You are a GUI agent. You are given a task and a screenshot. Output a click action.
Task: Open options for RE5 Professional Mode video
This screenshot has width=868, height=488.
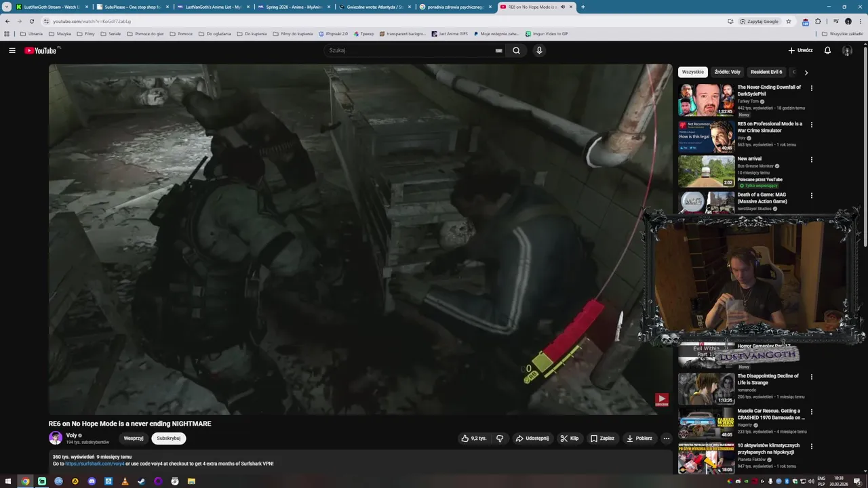point(811,124)
